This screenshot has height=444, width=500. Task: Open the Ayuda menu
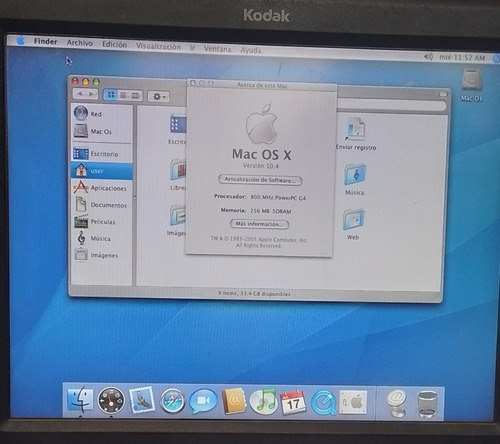pyautogui.click(x=251, y=50)
